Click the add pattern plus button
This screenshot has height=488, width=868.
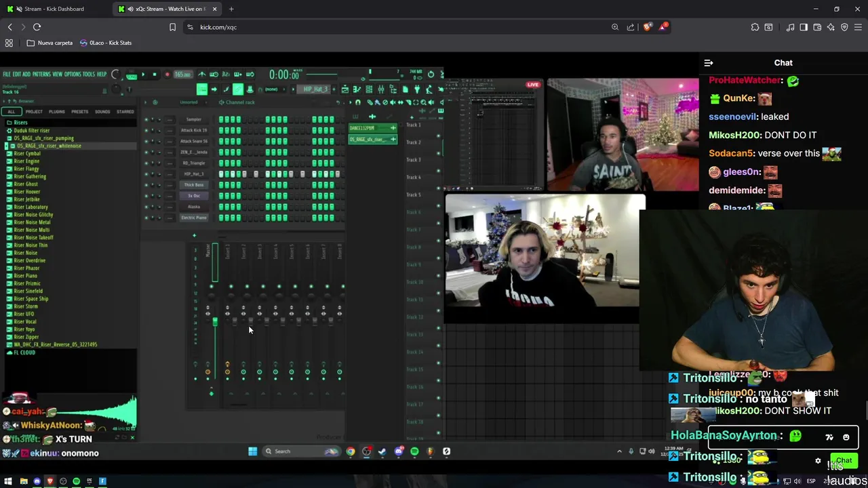click(334, 89)
